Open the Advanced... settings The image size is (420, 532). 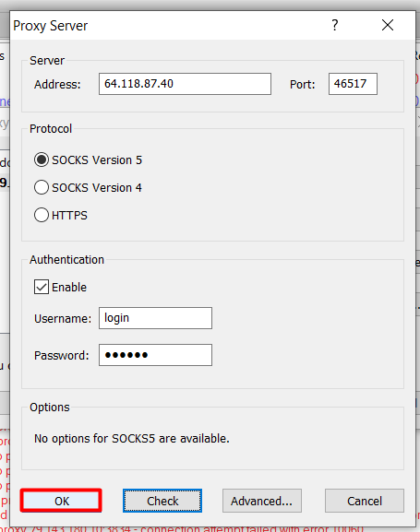coord(262,501)
